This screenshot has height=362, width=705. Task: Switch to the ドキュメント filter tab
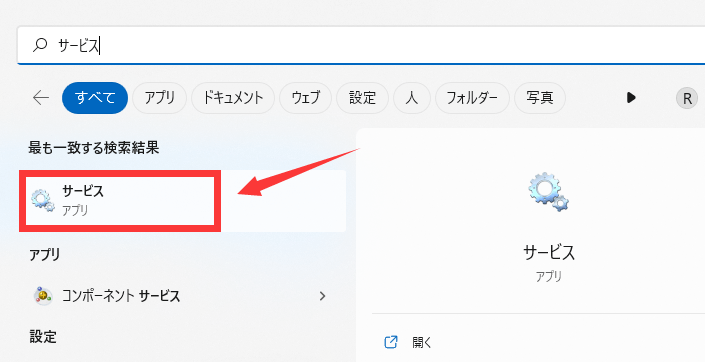233,98
